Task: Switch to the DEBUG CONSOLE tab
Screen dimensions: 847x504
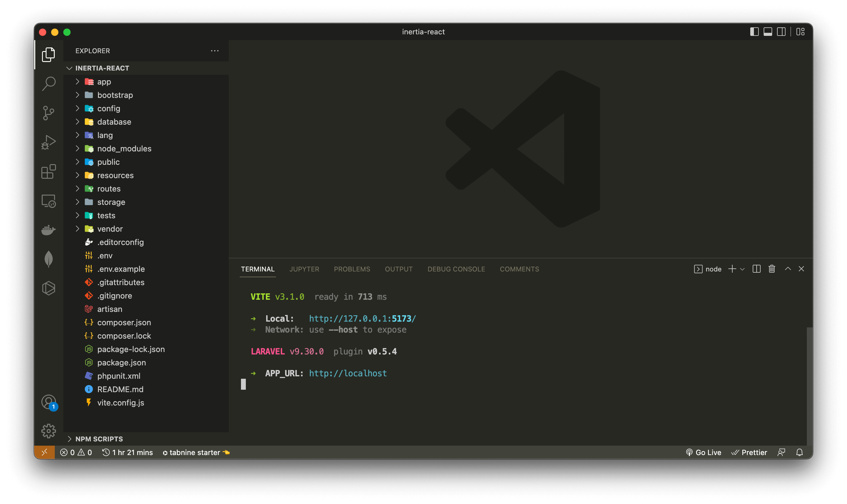Action: pos(456,269)
